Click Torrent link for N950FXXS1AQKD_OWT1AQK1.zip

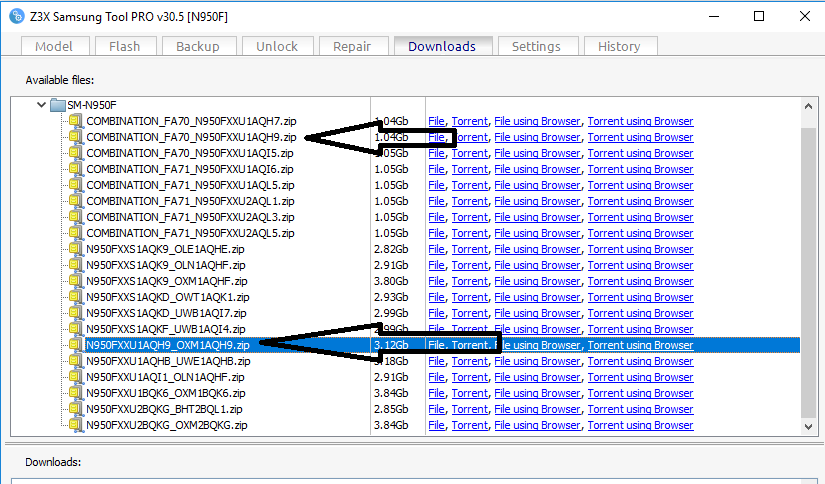[x=470, y=297]
